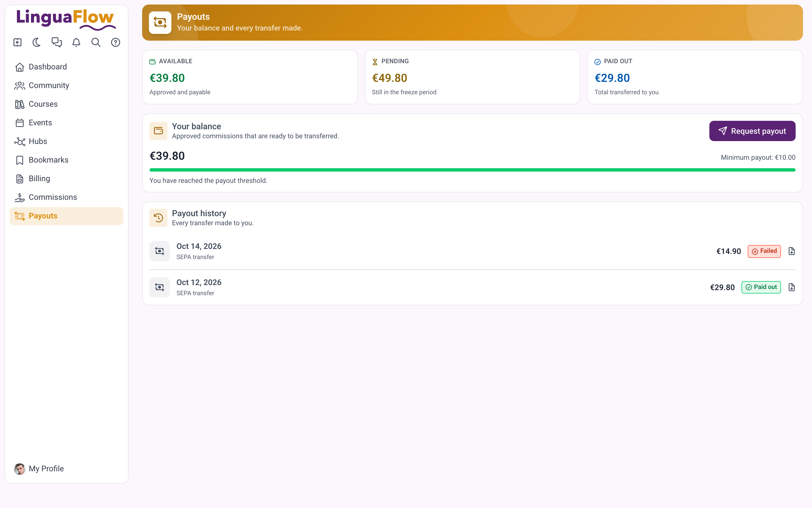Image resolution: width=812 pixels, height=508 pixels.
Task: Click the search magnifier icon
Action: [x=96, y=42]
